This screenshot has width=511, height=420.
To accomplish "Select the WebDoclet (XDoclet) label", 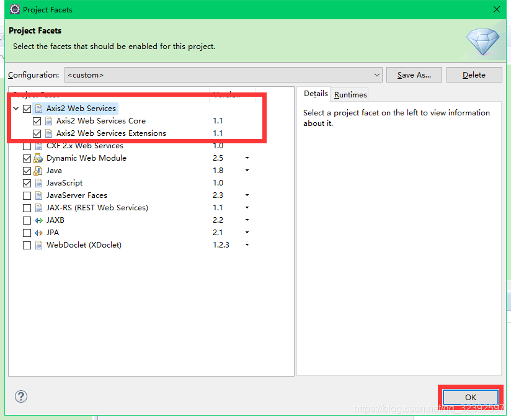I will 84,245.
